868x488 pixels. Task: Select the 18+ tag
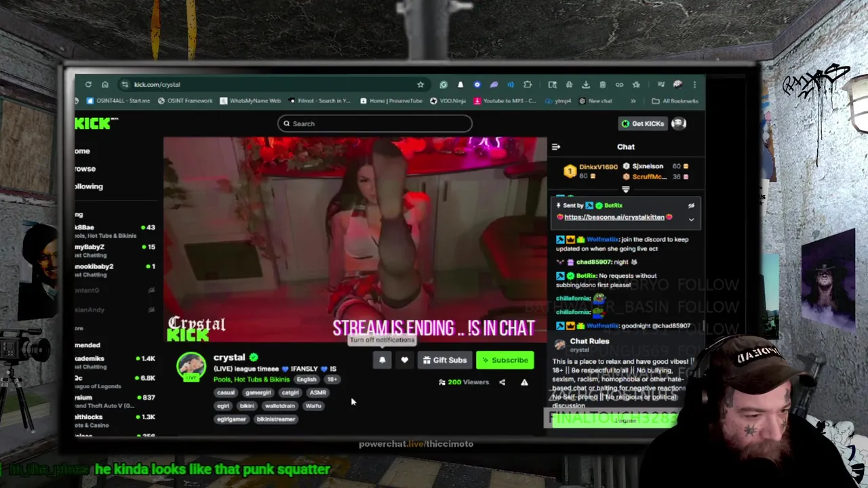(x=332, y=380)
